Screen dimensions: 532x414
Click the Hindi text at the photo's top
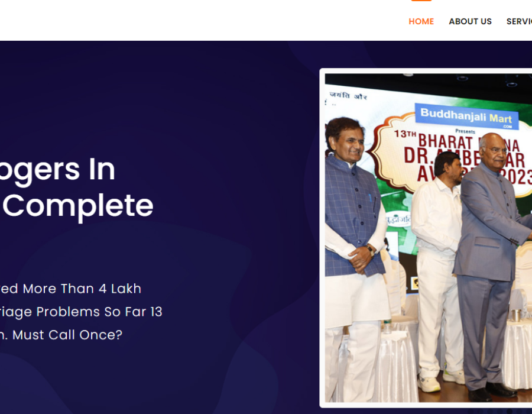(x=348, y=96)
